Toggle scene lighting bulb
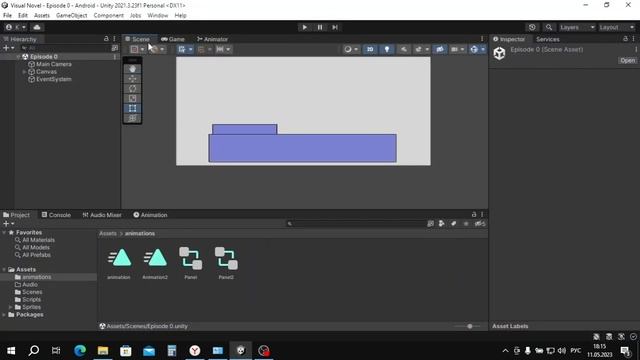This screenshot has height=360, width=640. [x=387, y=49]
